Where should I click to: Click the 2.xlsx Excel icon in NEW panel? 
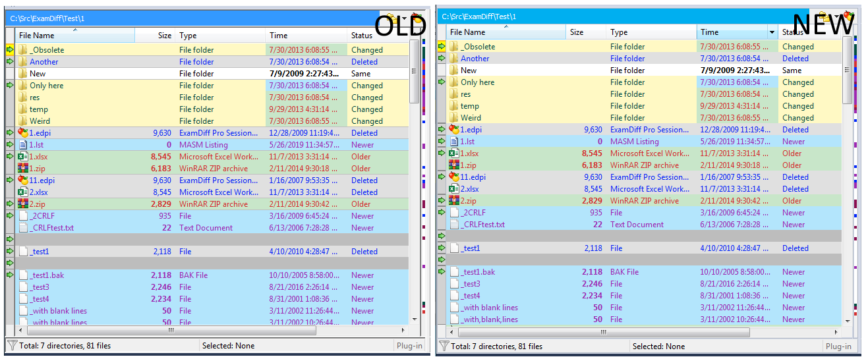click(454, 189)
